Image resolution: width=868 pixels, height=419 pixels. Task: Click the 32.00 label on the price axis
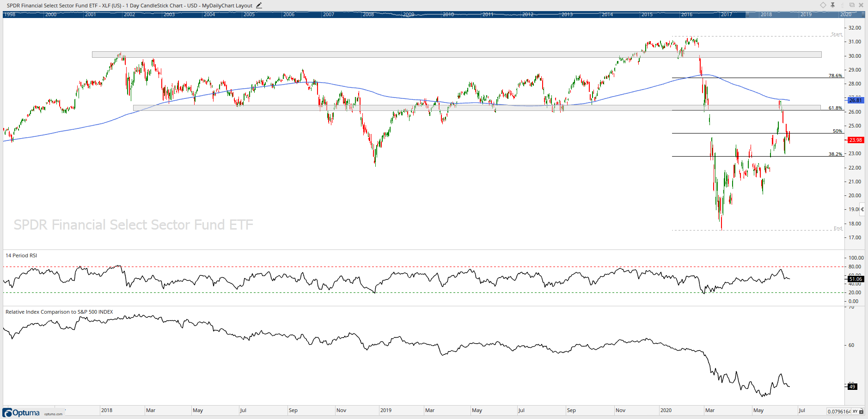click(x=855, y=28)
